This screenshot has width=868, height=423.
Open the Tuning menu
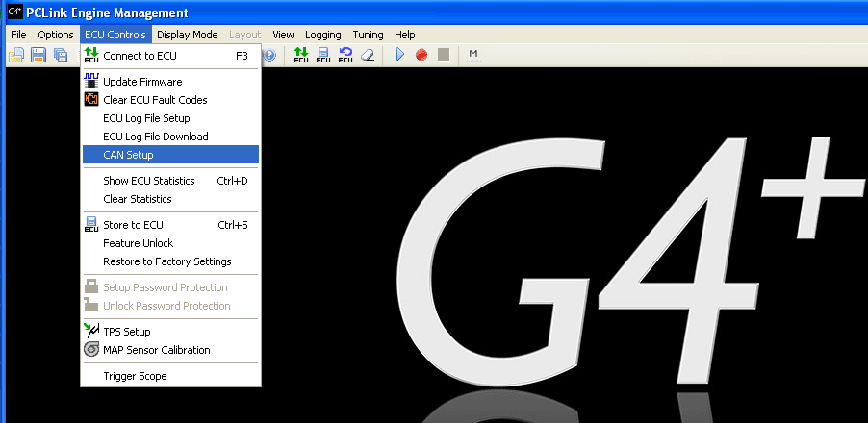[368, 35]
